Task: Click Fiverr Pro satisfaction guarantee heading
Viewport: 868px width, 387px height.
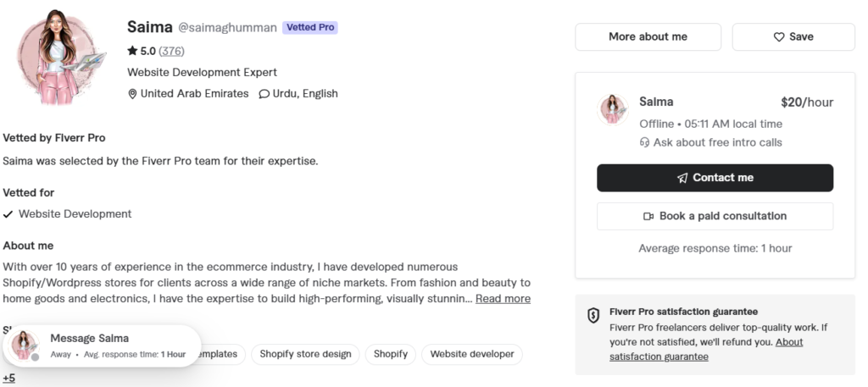Action: (684, 312)
